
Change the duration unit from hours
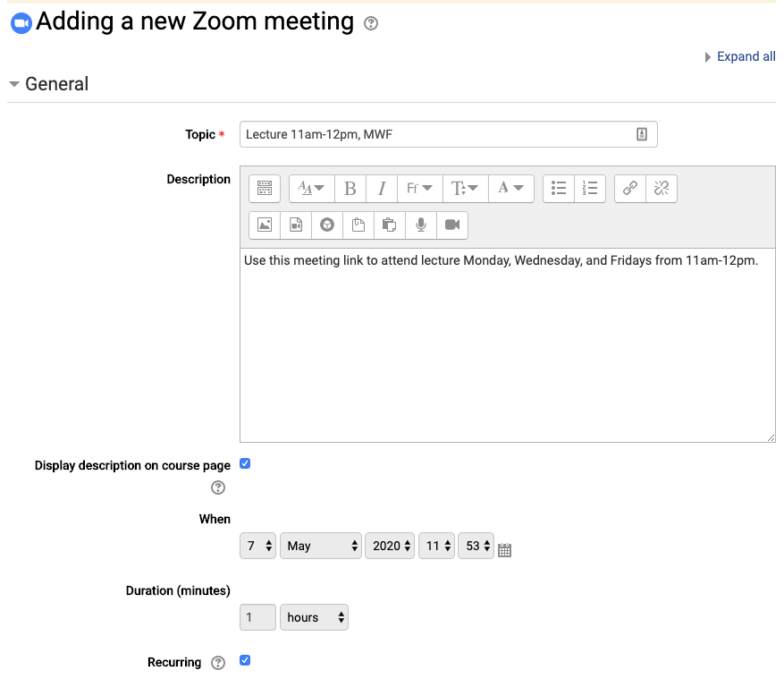(314, 617)
